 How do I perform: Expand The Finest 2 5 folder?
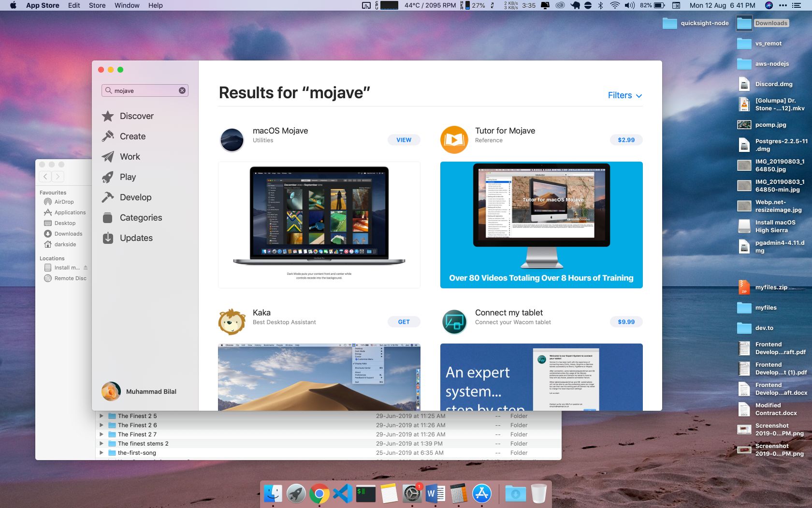pyautogui.click(x=101, y=416)
